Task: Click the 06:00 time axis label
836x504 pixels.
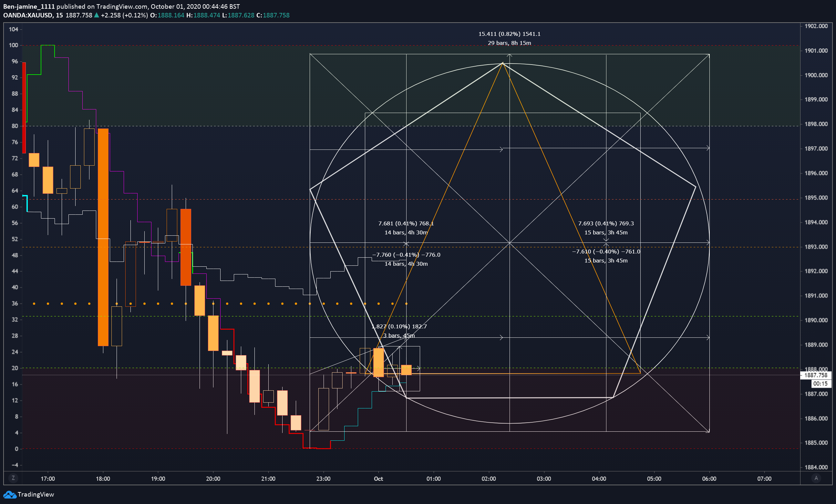Action: pos(709,479)
